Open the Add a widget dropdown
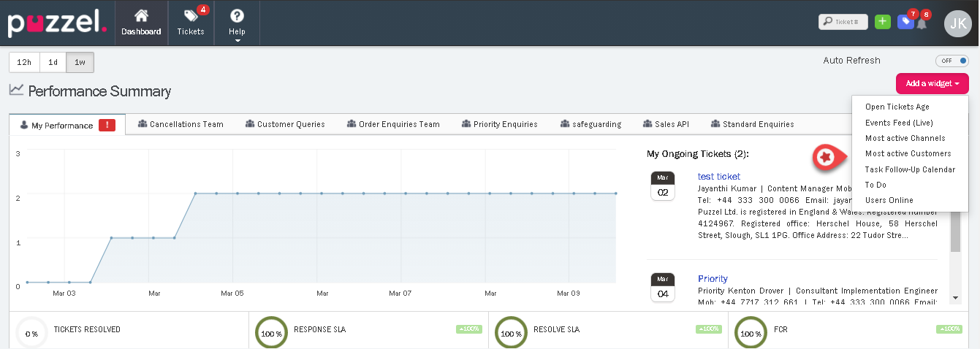Image resolution: width=980 pixels, height=349 pixels. (932, 84)
